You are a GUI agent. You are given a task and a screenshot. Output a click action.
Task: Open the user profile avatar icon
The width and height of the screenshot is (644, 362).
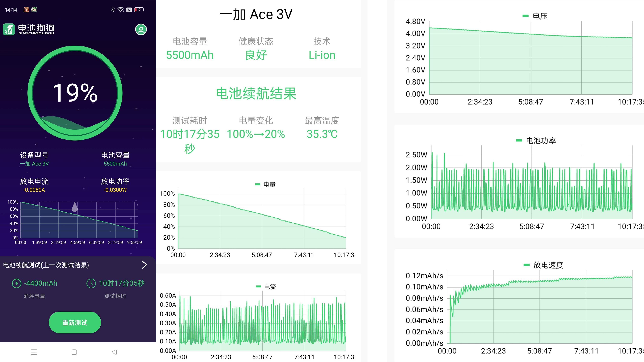141,29
